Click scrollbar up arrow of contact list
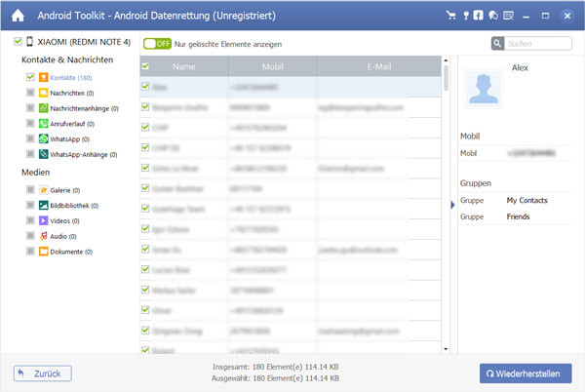The width and height of the screenshot is (585, 392). point(446,60)
